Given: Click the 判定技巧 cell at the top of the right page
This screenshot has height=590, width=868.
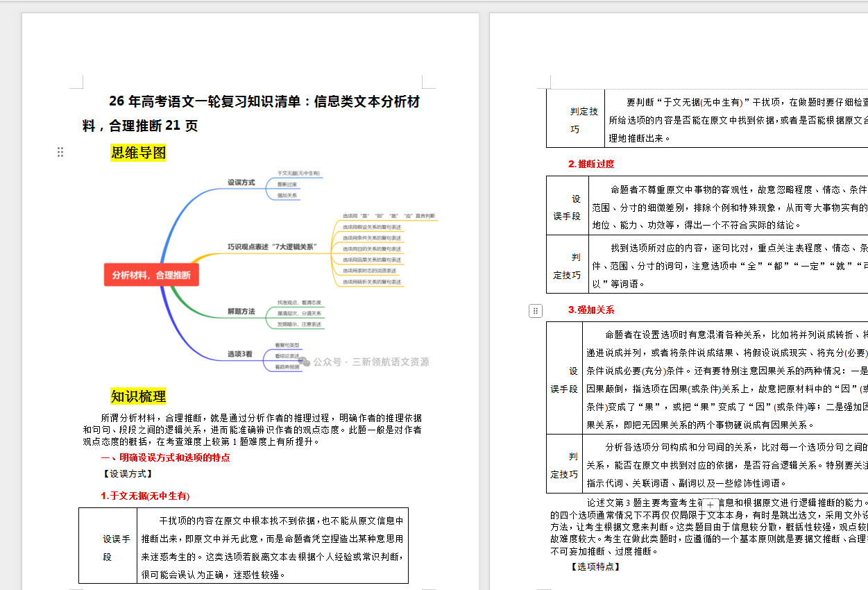Looking at the screenshot, I should pos(575,120).
